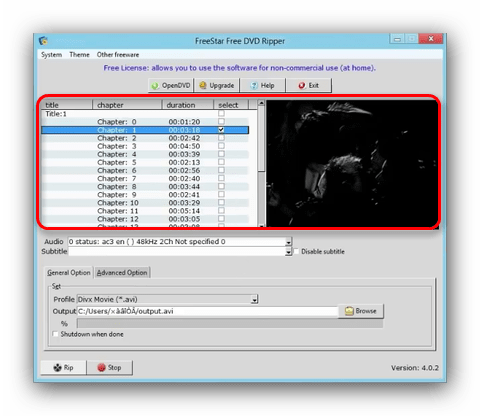Select the Chapter 8 checkbox

tap(221, 186)
